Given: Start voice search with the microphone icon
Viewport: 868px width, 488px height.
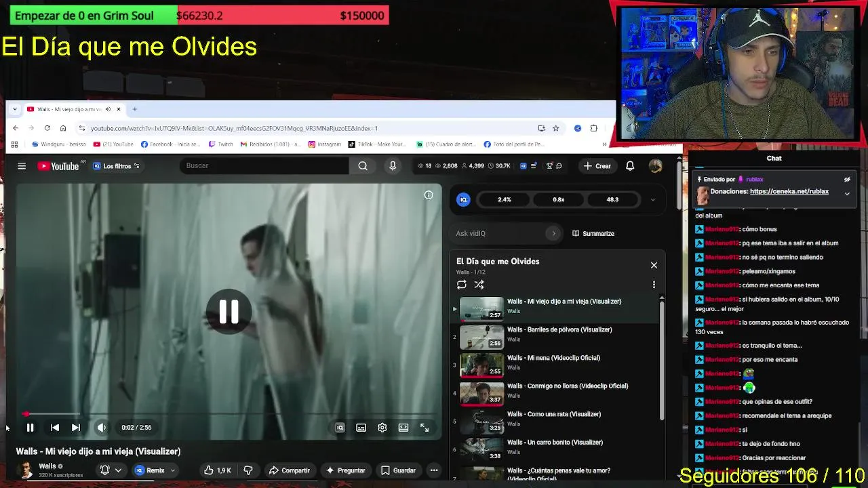Looking at the screenshot, I should tap(393, 166).
